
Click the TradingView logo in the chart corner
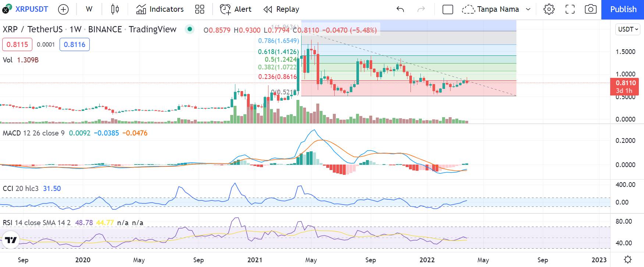point(11,241)
